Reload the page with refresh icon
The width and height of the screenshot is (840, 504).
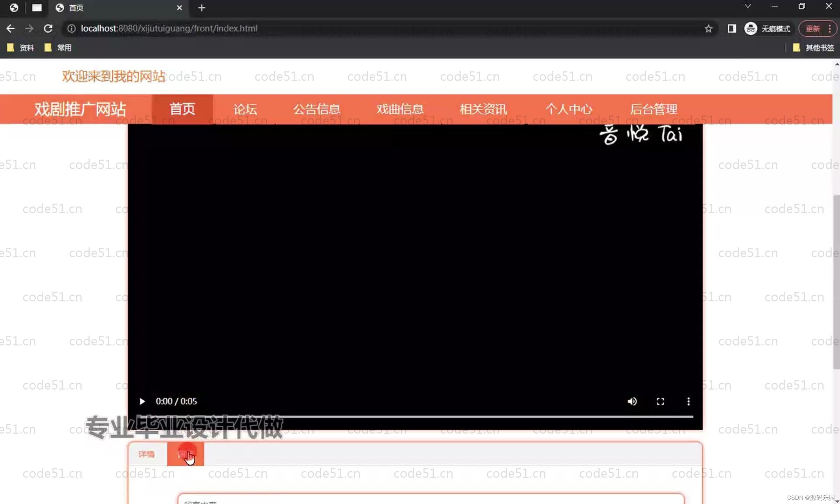pyautogui.click(x=48, y=28)
